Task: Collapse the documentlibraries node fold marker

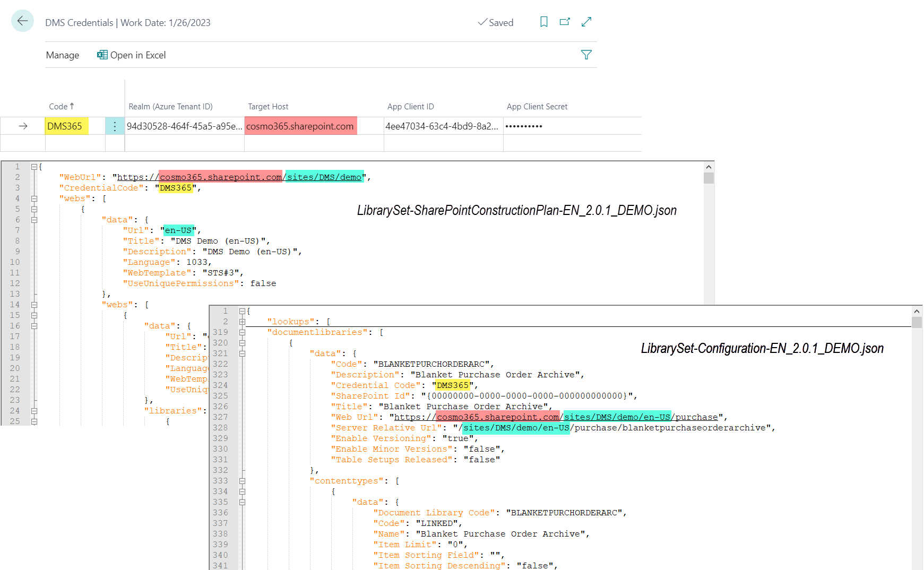Action: click(x=242, y=332)
